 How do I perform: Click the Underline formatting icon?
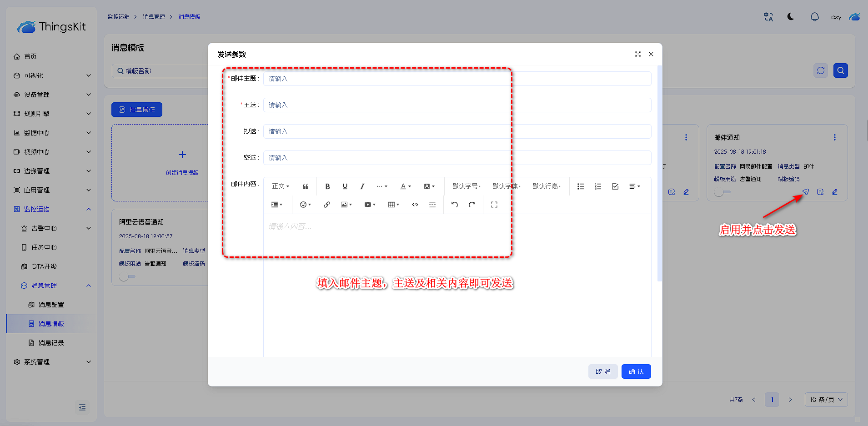point(345,186)
